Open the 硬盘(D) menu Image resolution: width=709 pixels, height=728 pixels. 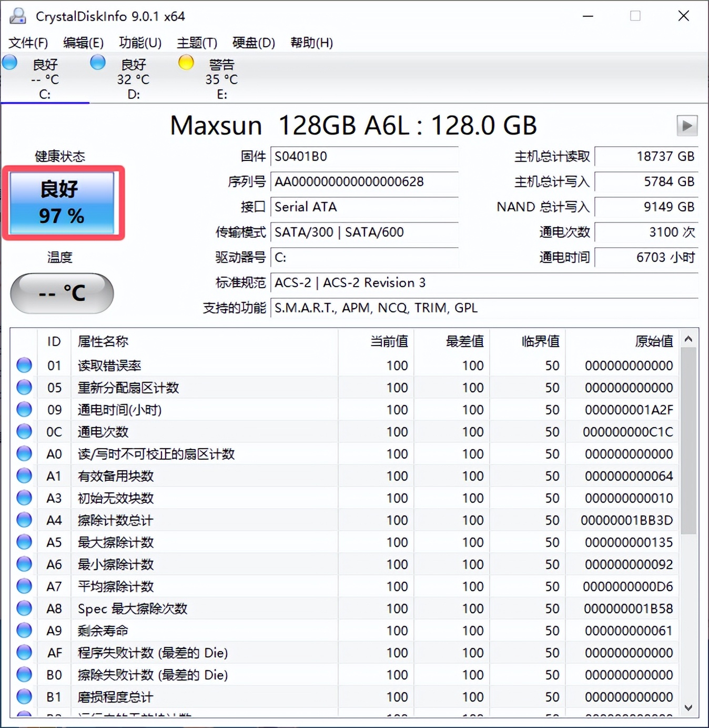pos(254,43)
